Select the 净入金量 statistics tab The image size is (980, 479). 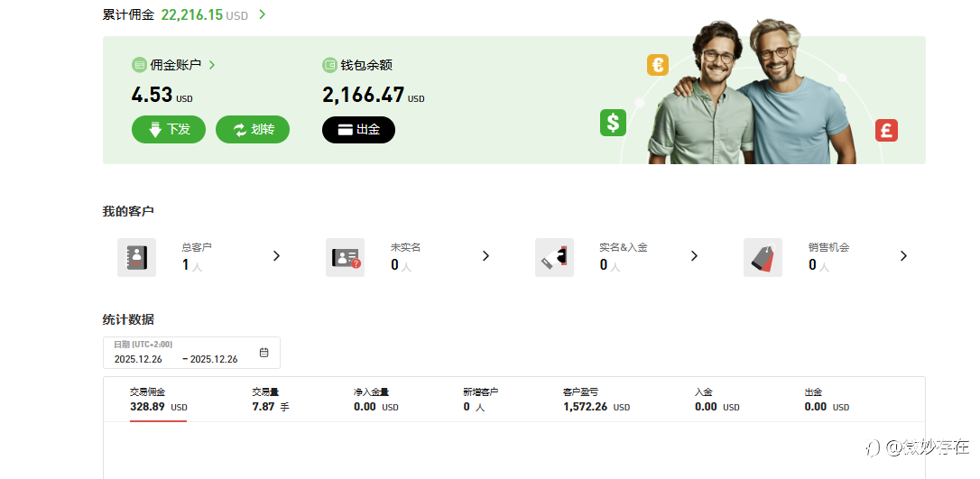pos(375,400)
